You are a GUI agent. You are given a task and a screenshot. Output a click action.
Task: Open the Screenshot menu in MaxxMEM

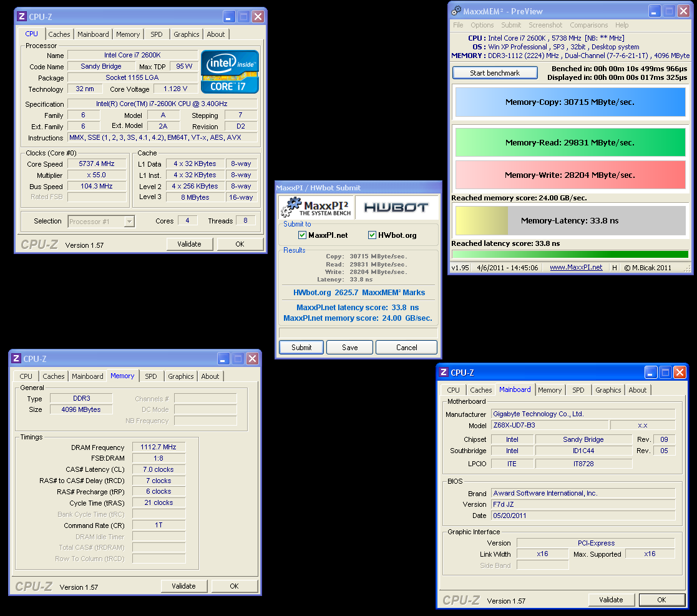[x=545, y=25]
